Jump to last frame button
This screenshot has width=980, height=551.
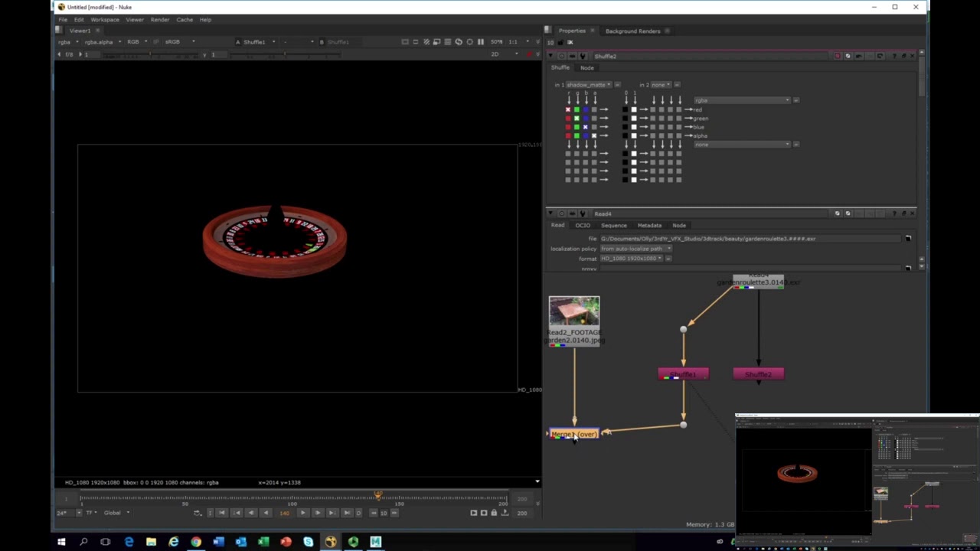pyautogui.click(x=346, y=513)
